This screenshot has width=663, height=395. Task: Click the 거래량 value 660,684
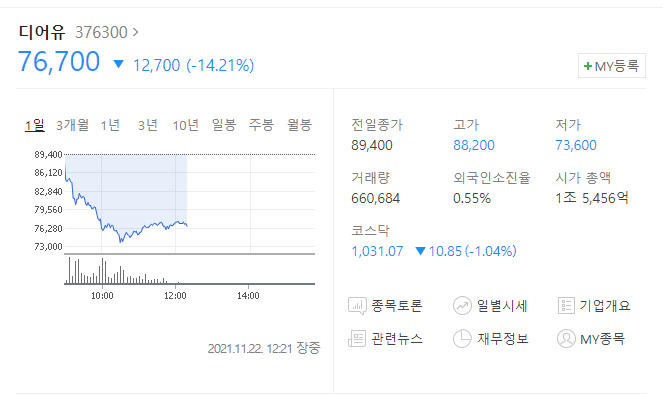pyautogui.click(x=375, y=198)
